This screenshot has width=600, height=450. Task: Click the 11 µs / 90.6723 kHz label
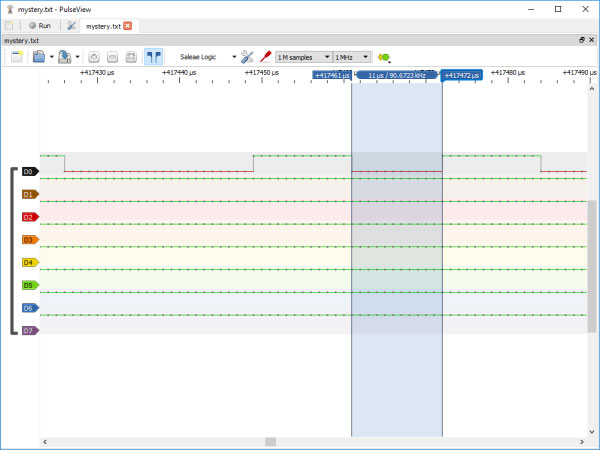pyautogui.click(x=397, y=75)
